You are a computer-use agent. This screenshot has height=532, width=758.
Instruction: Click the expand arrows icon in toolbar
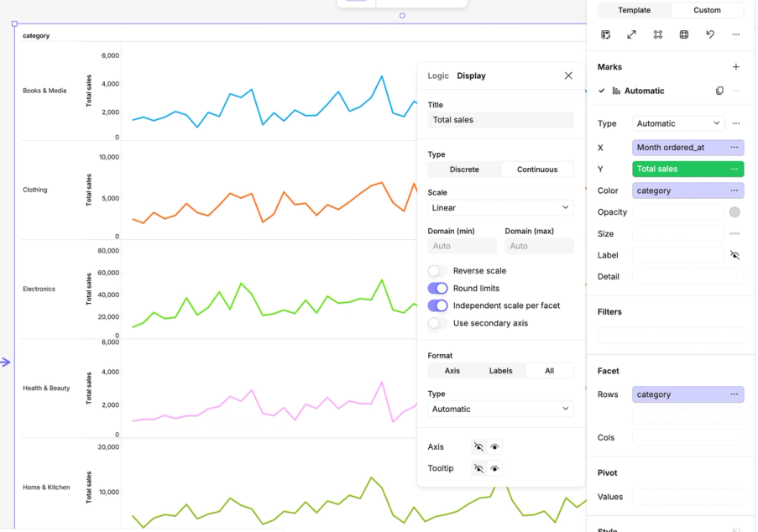(x=631, y=34)
